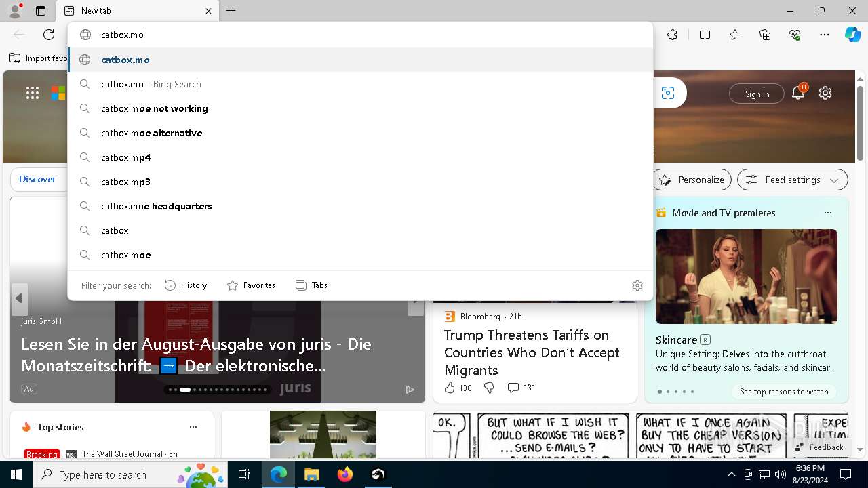Open a new tab with plus button
The width and height of the screenshot is (868, 488).
click(x=231, y=11)
